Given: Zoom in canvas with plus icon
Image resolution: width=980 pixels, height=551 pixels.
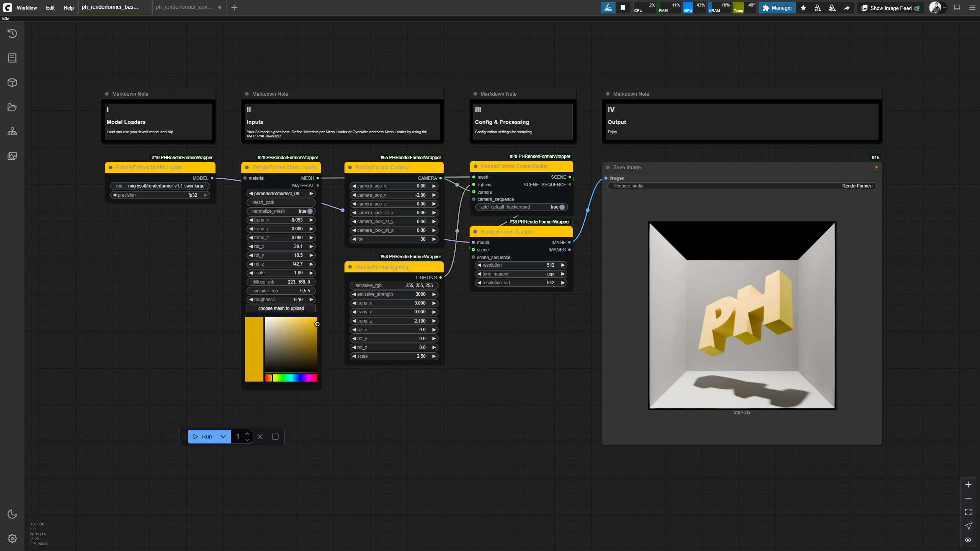Looking at the screenshot, I should [968, 484].
